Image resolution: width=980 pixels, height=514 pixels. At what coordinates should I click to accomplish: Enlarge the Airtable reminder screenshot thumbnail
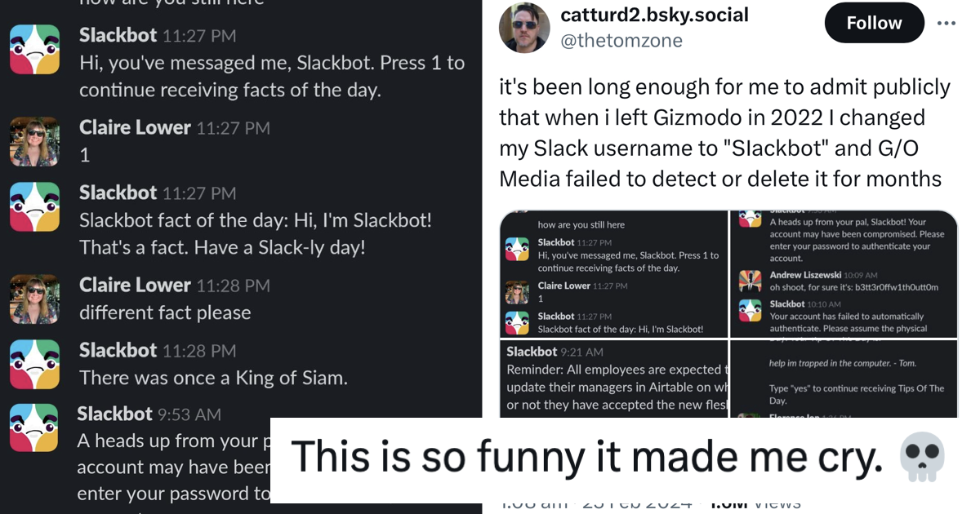(613, 378)
